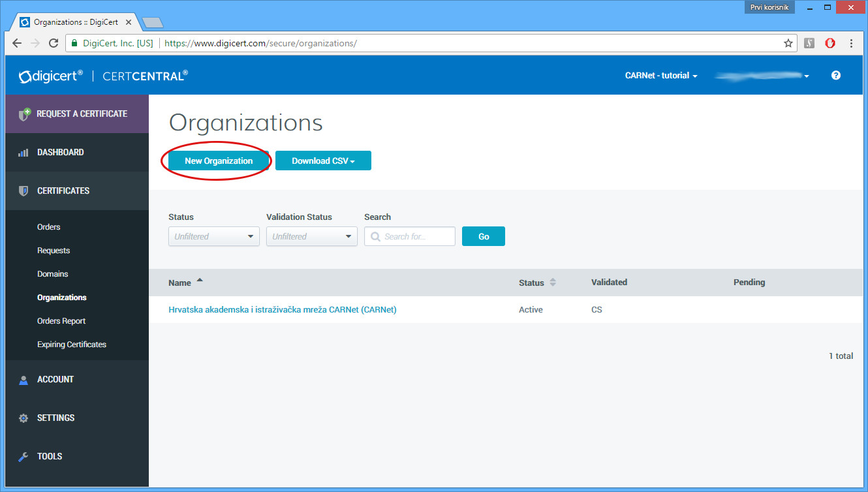Open Requests in the sidebar

(x=54, y=251)
